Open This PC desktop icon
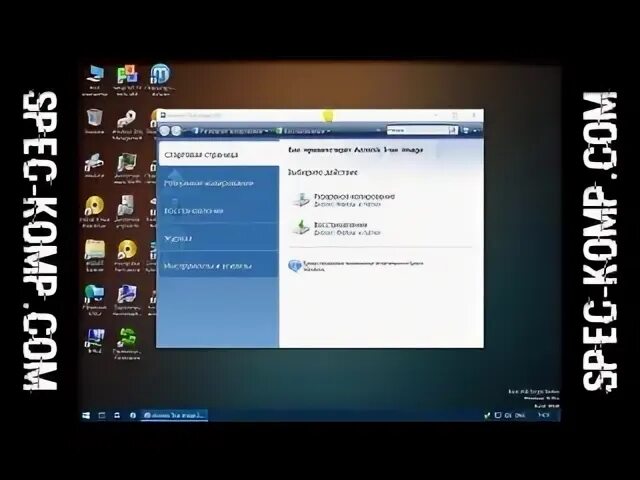 click(x=95, y=80)
